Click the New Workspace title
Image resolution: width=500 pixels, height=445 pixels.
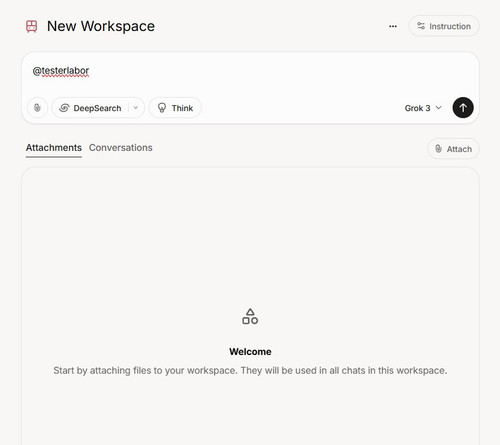coord(101,26)
